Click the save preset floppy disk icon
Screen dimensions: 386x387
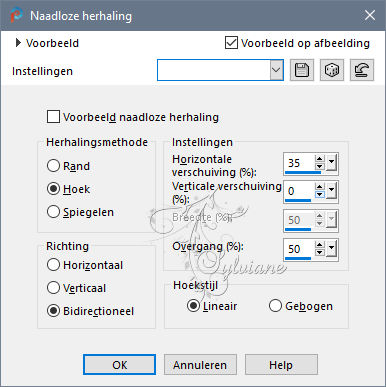pos(302,70)
